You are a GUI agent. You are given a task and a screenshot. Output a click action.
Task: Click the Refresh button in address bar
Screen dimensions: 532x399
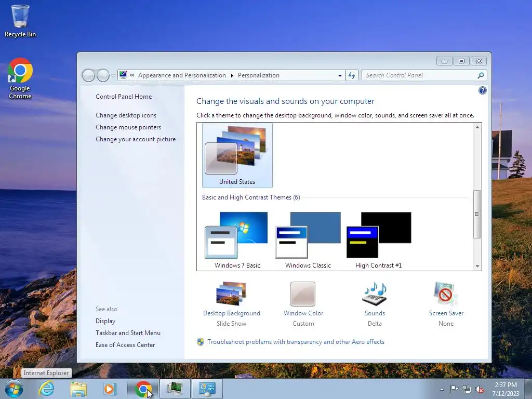pyautogui.click(x=352, y=75)
